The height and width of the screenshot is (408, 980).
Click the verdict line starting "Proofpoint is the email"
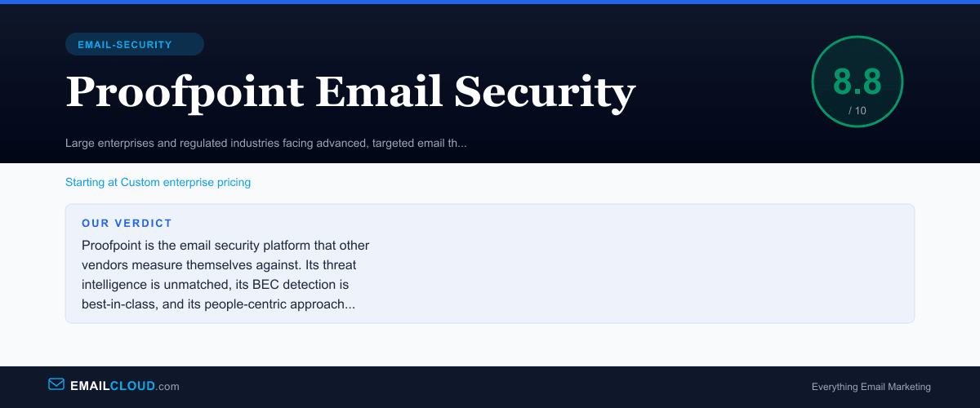[225, 245]
